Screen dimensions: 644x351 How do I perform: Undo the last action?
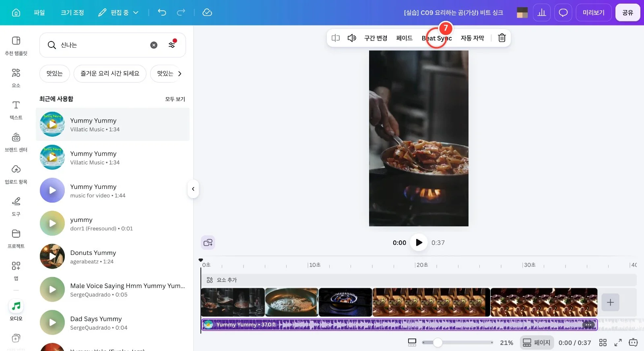(162, 12)
